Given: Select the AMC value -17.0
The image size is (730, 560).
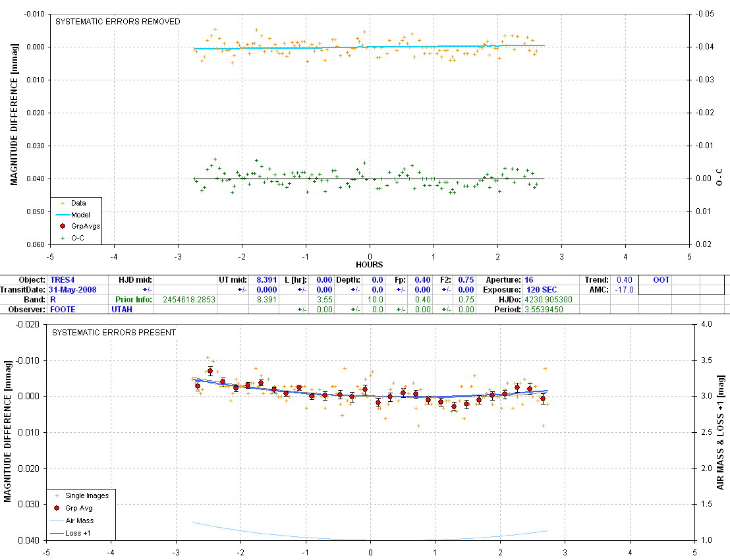Looking at the screenshot, I should (x=625, y=289).
